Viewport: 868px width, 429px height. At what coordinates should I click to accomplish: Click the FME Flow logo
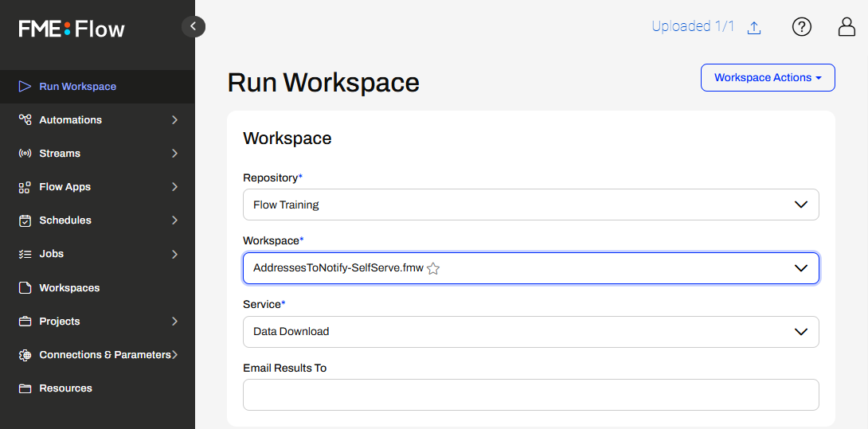[72, 29]
